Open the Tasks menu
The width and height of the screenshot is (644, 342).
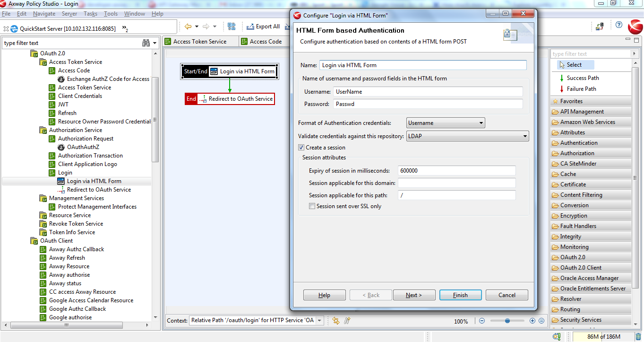click(90, 14)
